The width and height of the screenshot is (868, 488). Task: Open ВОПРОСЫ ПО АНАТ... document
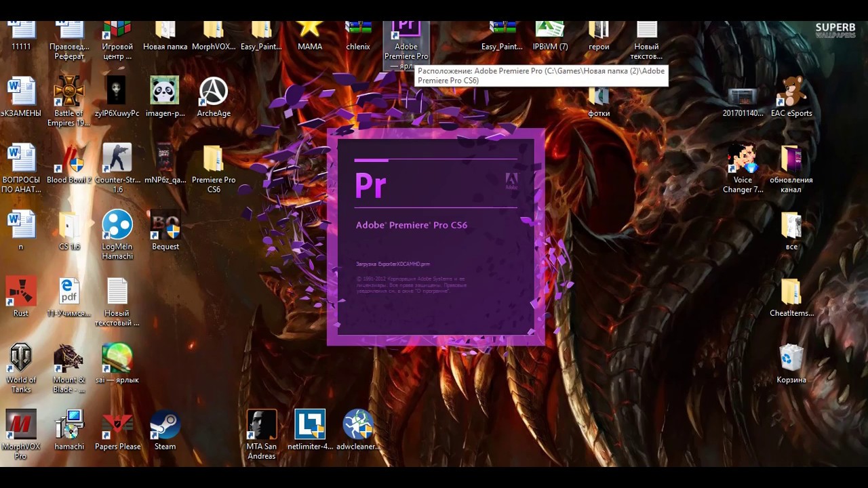(x=21, y=168)
